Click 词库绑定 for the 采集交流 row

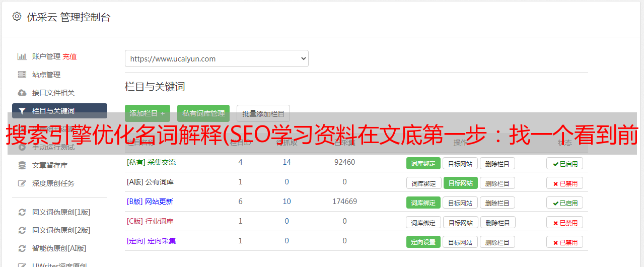[x=423, y=163]
